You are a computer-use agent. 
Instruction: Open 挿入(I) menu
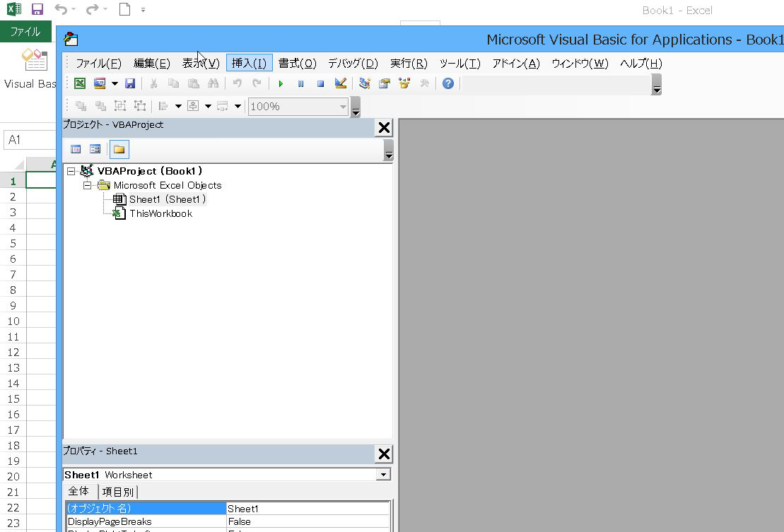249,64
